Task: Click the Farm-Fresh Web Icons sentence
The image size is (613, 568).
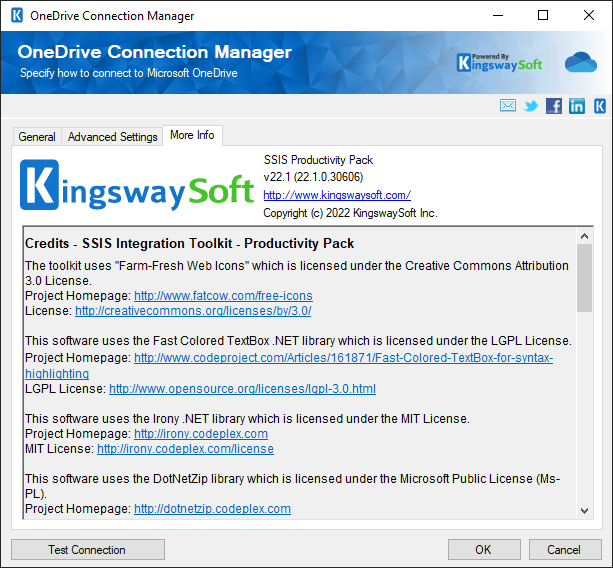Action: (x=297, y=273)
